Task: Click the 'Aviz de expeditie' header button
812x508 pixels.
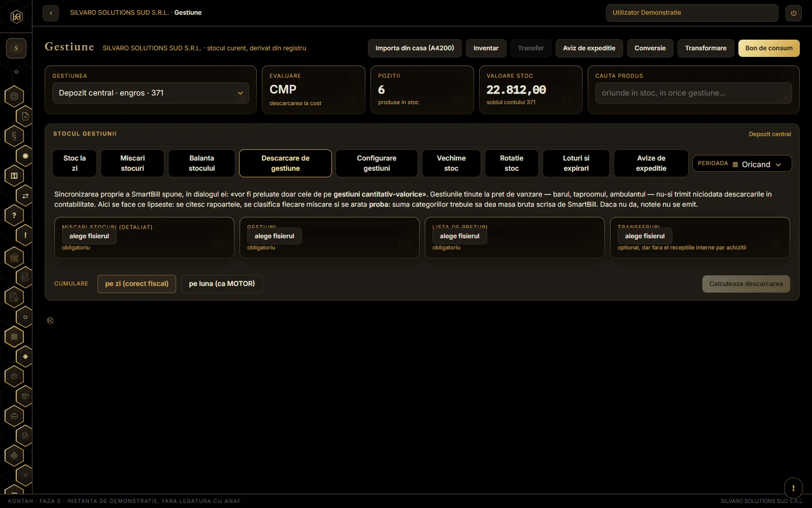Action: (x=589, y=48)
